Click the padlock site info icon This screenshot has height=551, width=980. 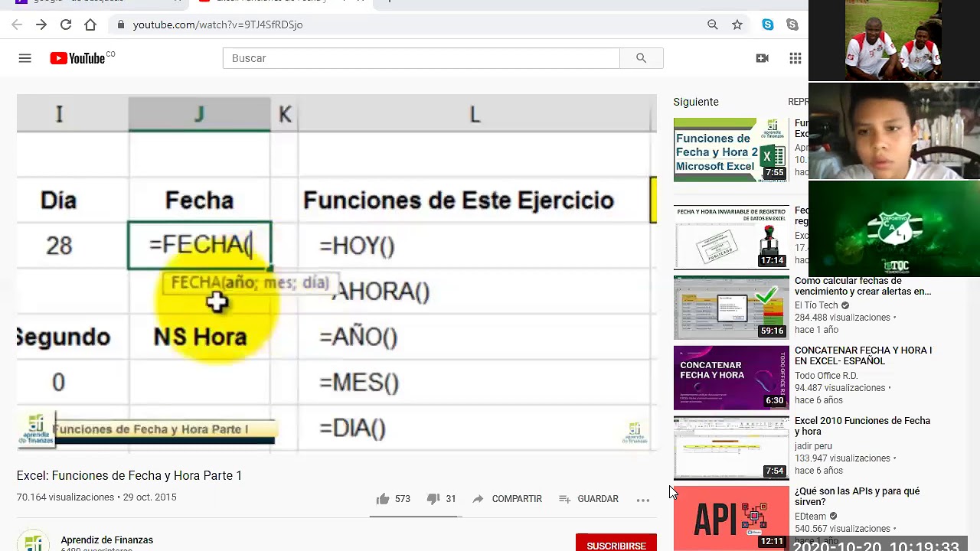pyautogui.click(x=120, y=24)
